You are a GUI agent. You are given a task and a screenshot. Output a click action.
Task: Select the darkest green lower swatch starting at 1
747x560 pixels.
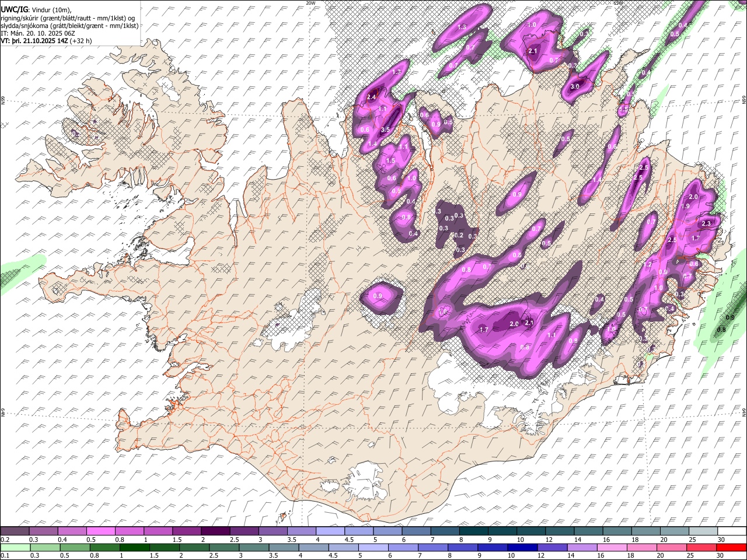(x=134, y=547)
